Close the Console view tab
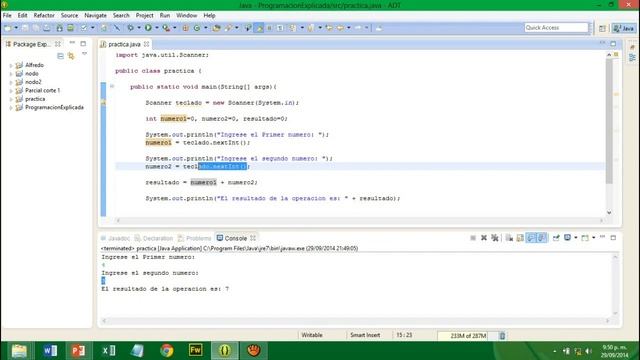This screenshot has width=640, height=360. 253,238
